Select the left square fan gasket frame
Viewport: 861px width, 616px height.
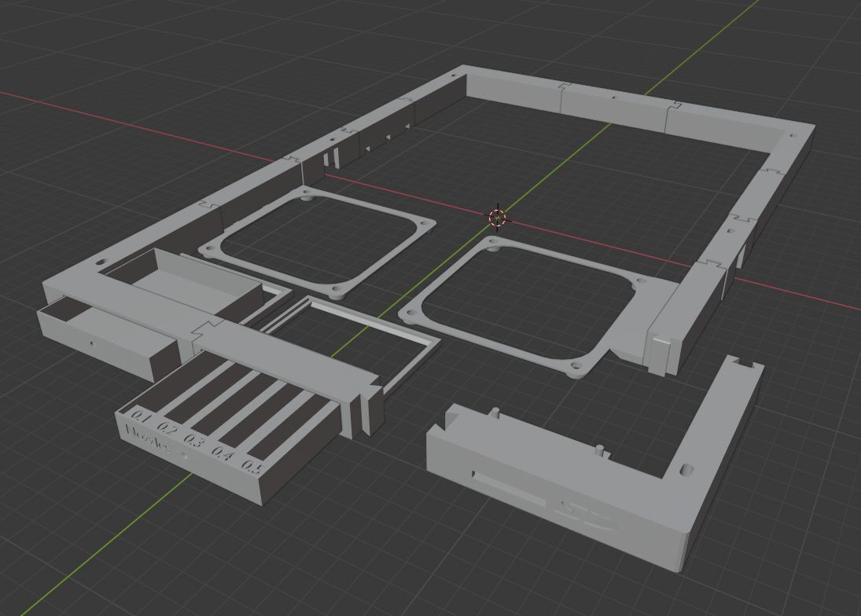[318, 241]
